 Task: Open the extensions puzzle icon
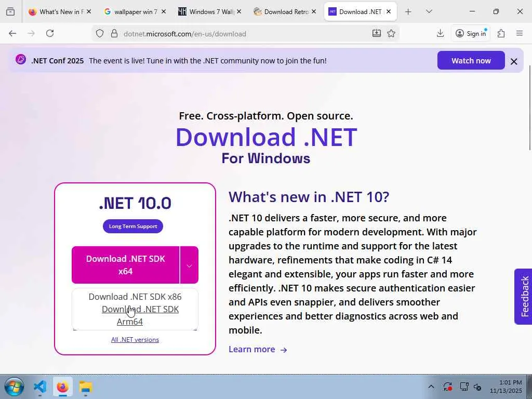(501, 33)
